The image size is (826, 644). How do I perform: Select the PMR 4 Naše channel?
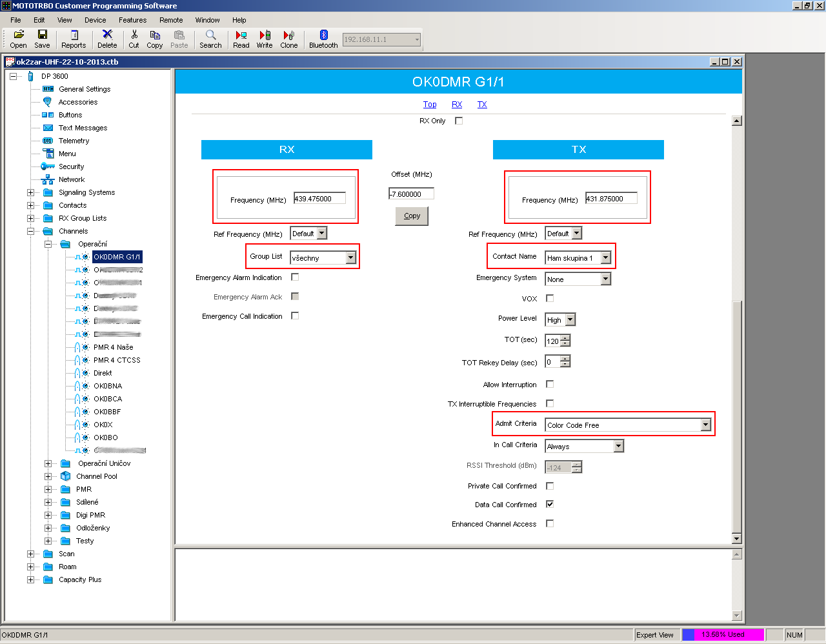point(113,347)
